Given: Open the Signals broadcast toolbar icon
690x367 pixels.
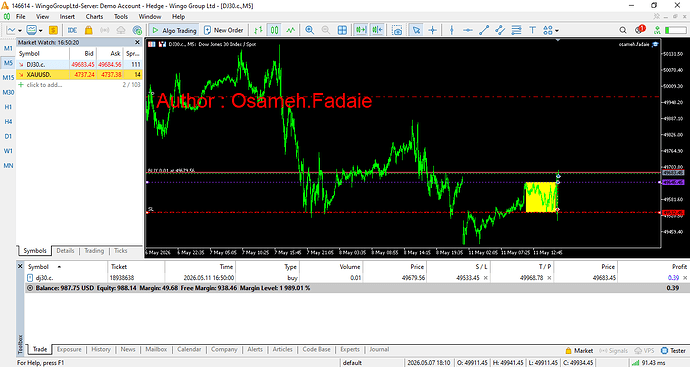Looking at the screenshot, I should [105, 30].
